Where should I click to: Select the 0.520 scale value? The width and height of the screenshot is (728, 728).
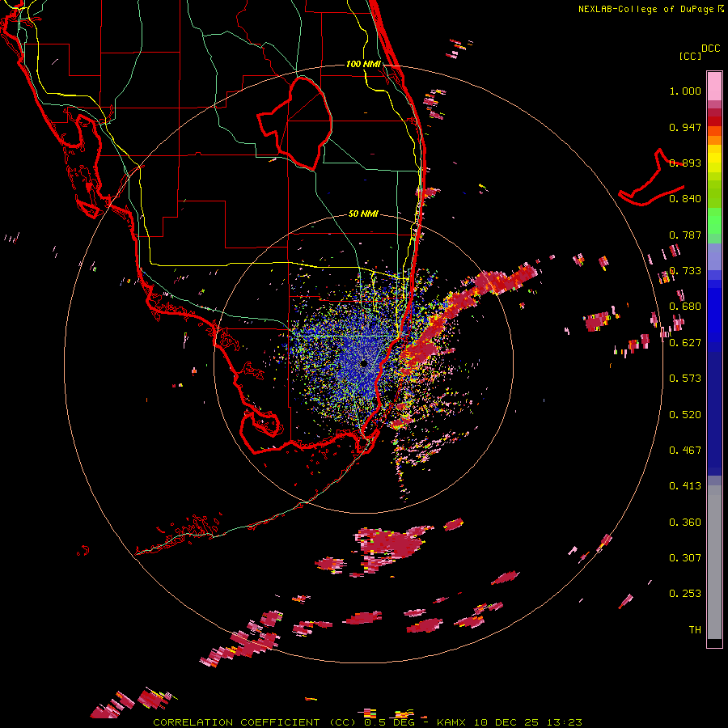[685, 415]
